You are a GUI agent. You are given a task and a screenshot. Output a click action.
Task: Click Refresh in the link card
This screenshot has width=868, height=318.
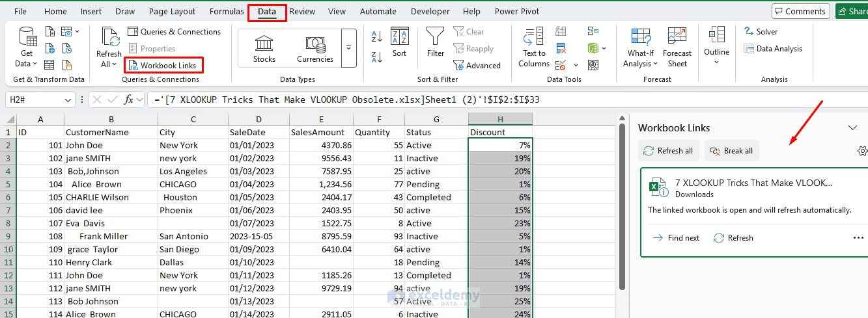pyautogui.click(x=733, y=238)
